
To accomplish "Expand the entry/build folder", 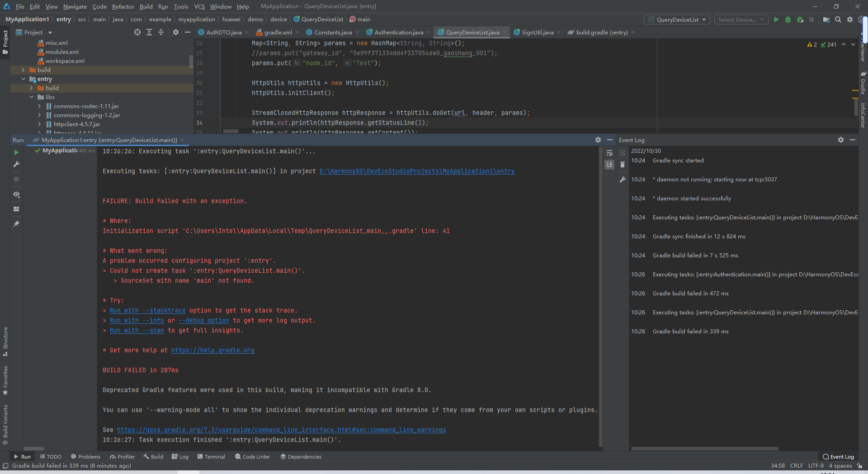I will [31, 88].
